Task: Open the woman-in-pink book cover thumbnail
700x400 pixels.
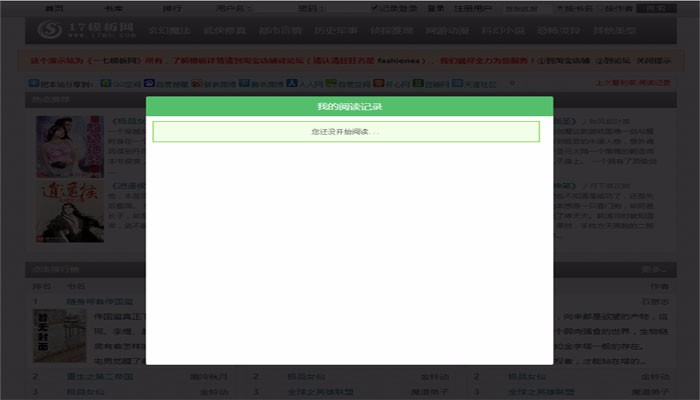Action: click(x=70, y=146)
